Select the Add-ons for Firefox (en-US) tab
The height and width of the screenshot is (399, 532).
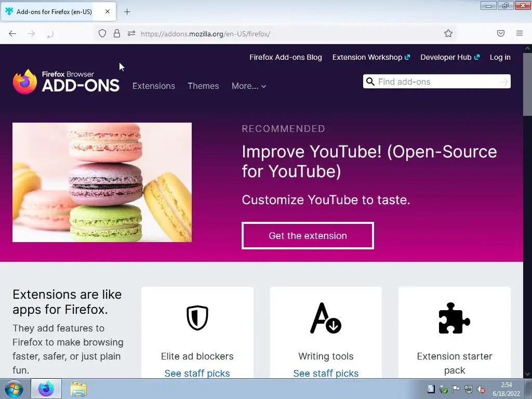pyautogui.click(x=58, y=11)
